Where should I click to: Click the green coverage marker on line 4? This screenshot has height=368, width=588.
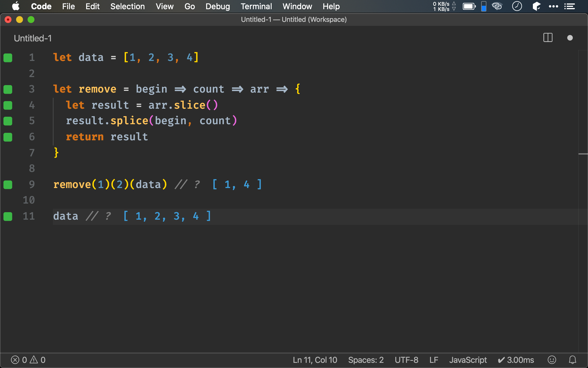(x=8, y=106)
